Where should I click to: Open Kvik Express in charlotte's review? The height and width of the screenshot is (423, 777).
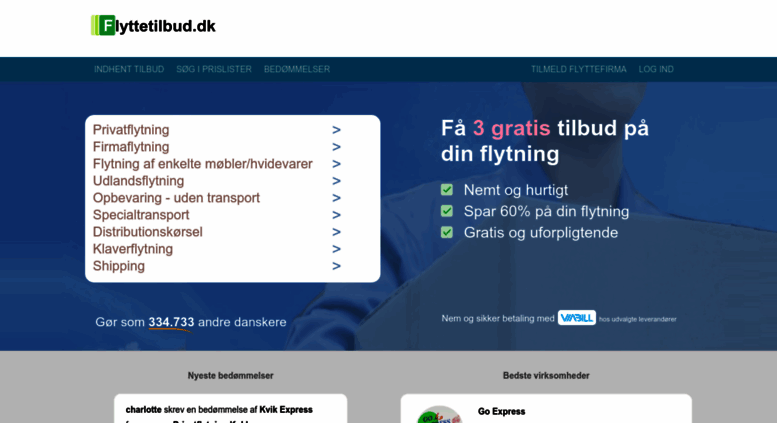pos(286,410)
